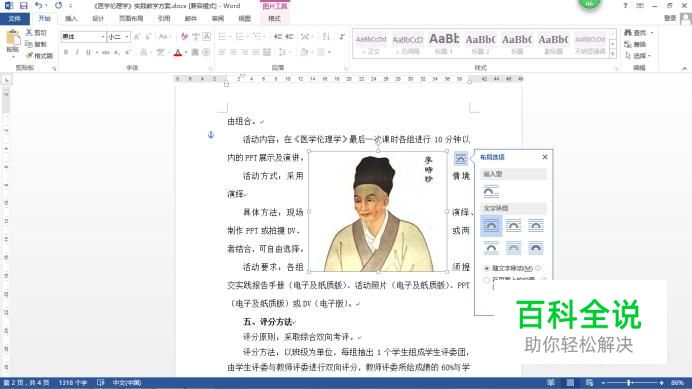This screenshot has width=692, height=389.
Task: Click the zoom slider in status bar
Action: click(x=631, y=382)
